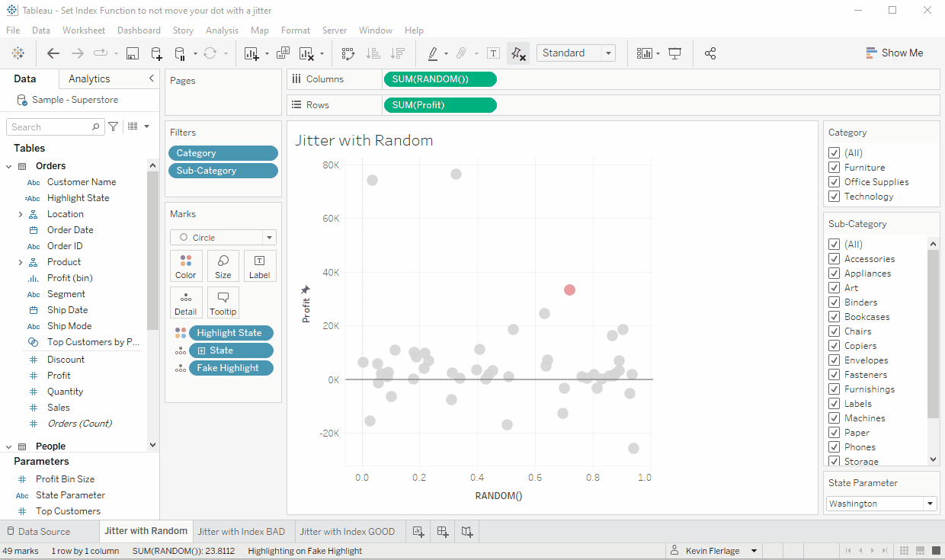945x560 pixels.
Task: Click the Group Members paperclip icon
Action: click(x=461, y=53)
